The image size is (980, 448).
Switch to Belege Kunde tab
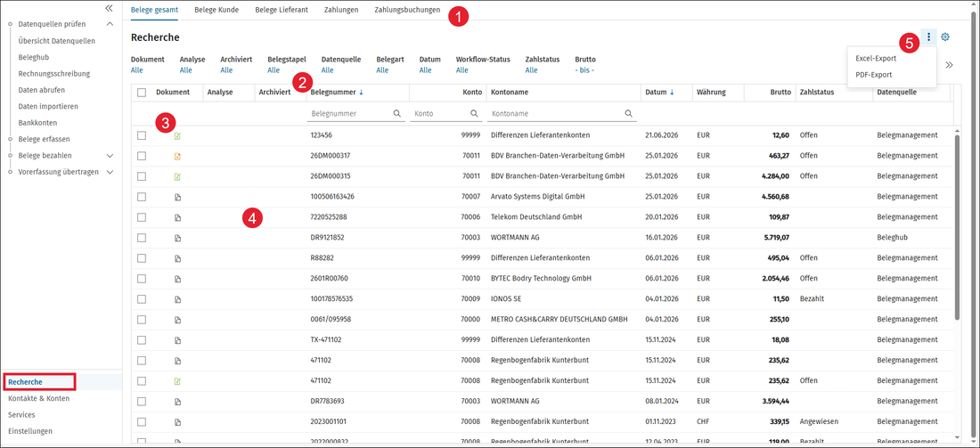tap(216, 10)
